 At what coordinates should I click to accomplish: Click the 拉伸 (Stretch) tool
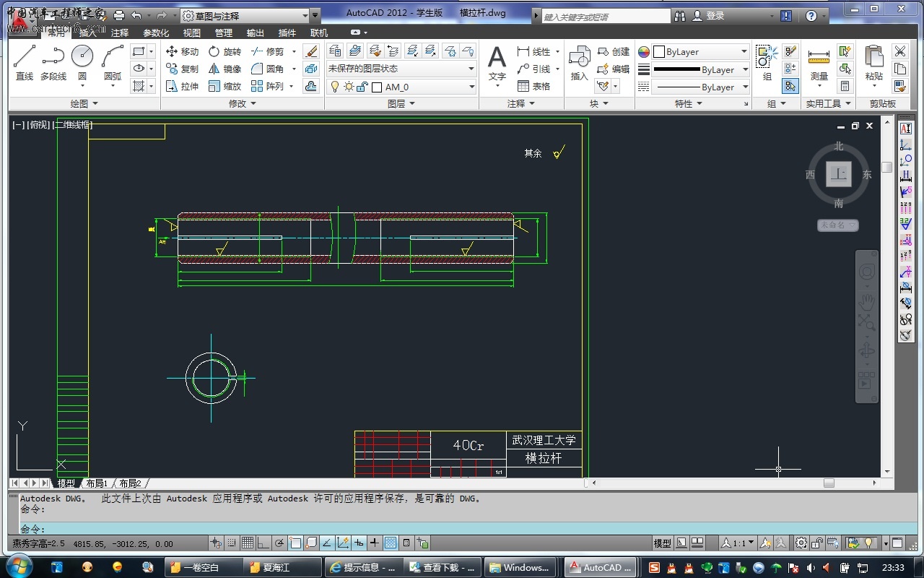click(182, 86)
